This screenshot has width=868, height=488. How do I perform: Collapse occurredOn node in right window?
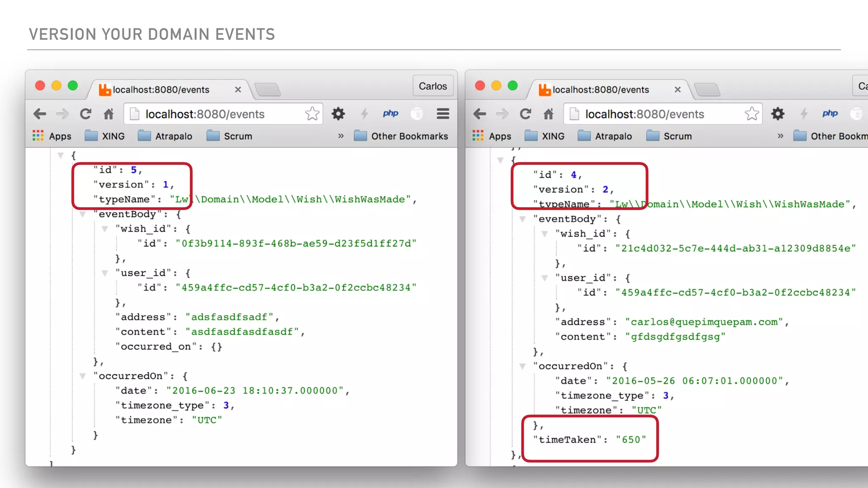click(523, 366)
